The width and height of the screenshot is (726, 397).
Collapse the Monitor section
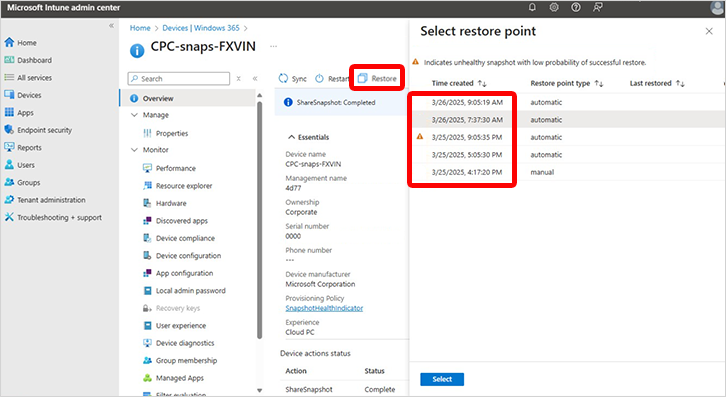[134, 150]
